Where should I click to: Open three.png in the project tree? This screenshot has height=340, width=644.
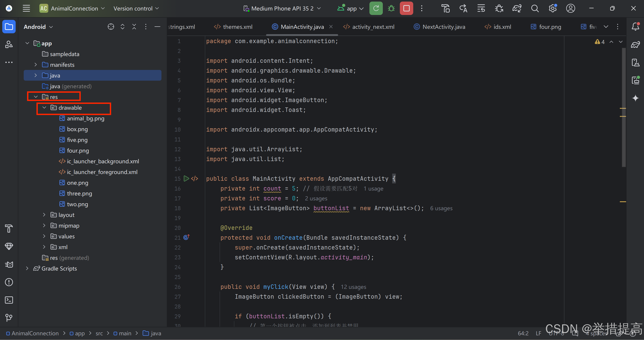(79, 193)
